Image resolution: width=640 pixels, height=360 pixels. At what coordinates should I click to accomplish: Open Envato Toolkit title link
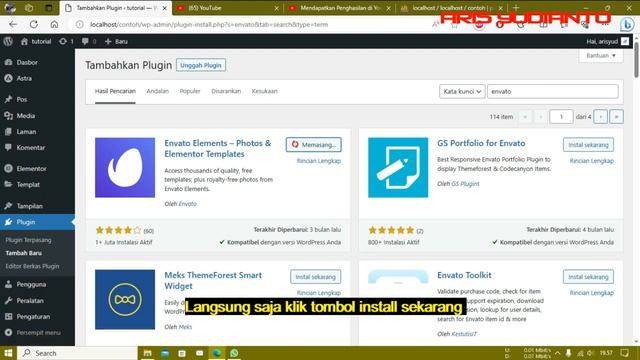[x=464, y=275]
